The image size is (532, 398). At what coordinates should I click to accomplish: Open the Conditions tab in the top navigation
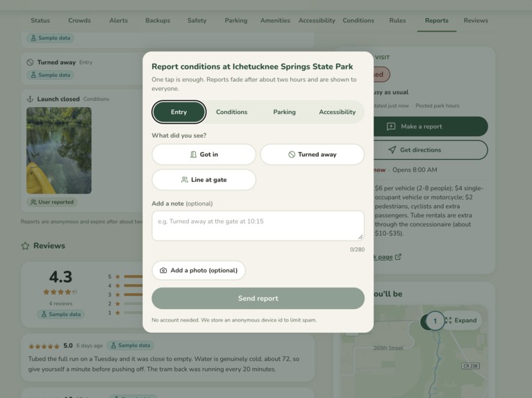(x=358, y=20)
